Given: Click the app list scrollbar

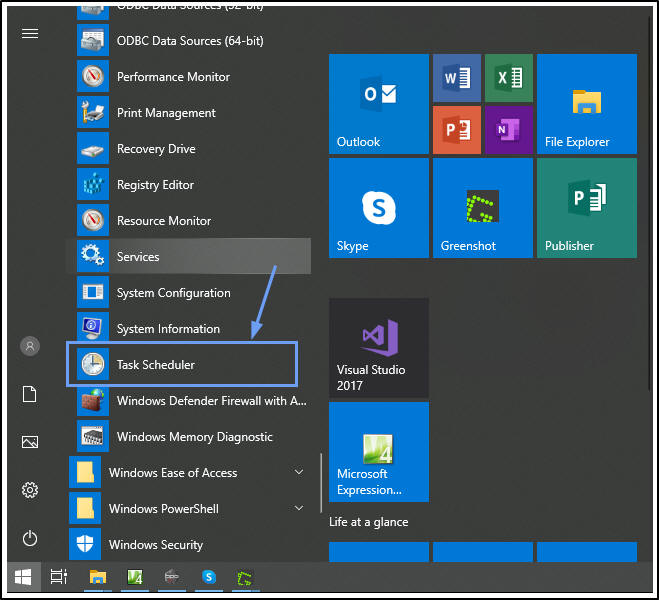Looking at the screenshot, I should pyautogui.click(x=321, y=483).
